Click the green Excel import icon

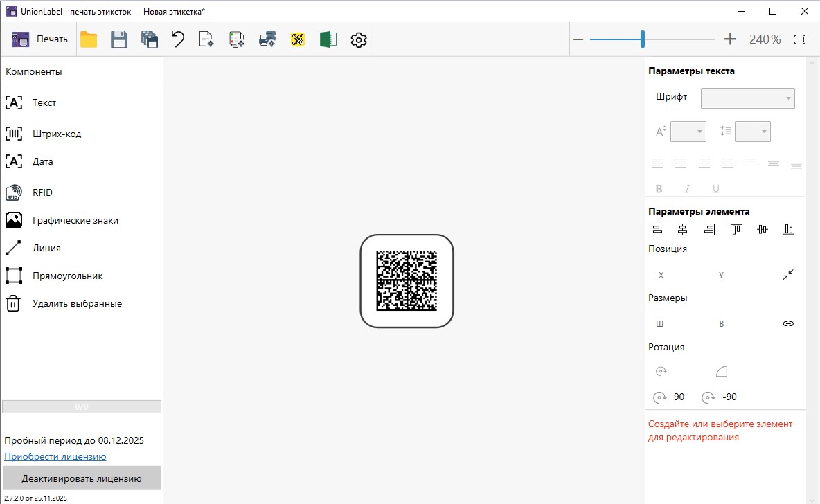click(328, 39)
